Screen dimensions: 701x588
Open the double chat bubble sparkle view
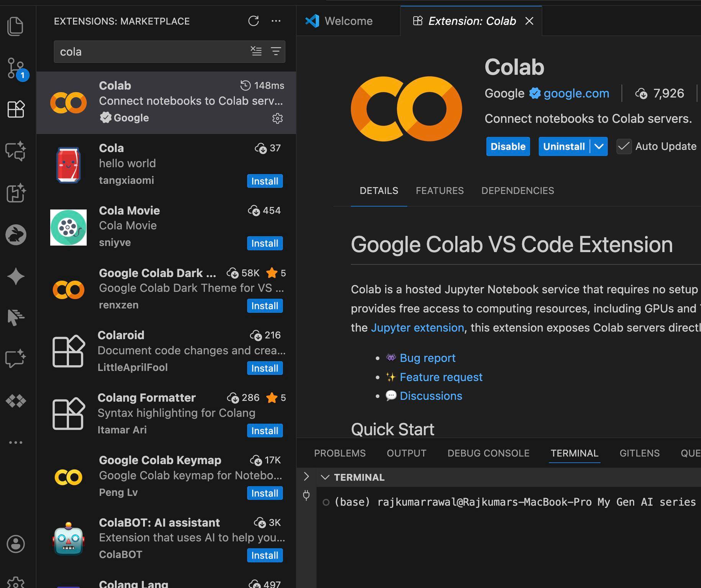pos(16,151)
